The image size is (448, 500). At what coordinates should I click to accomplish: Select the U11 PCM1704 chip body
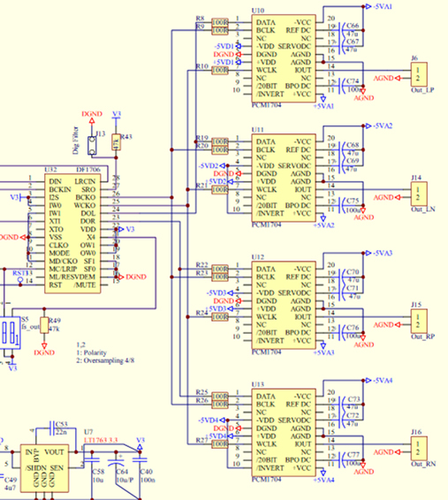pyautogui.click(x=284, y=178)
